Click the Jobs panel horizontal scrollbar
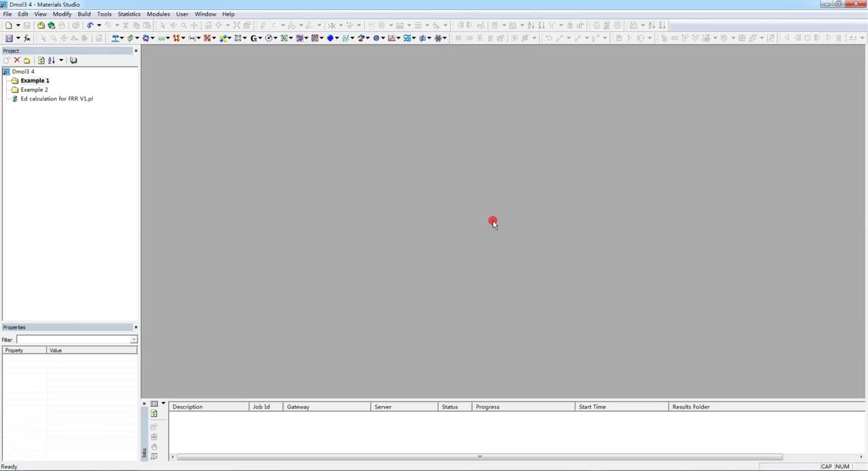868x471 pixels. pyautogui.click(x=479, y=457)
